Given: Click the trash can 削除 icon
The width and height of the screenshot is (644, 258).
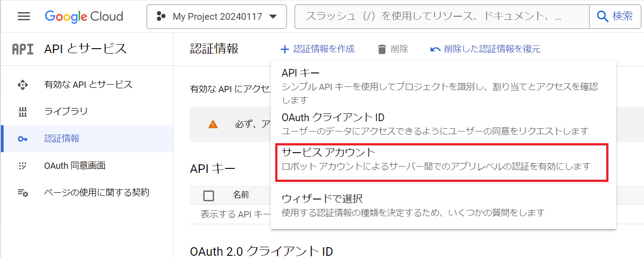Looking at the screenshot, I should pos(382,49).
